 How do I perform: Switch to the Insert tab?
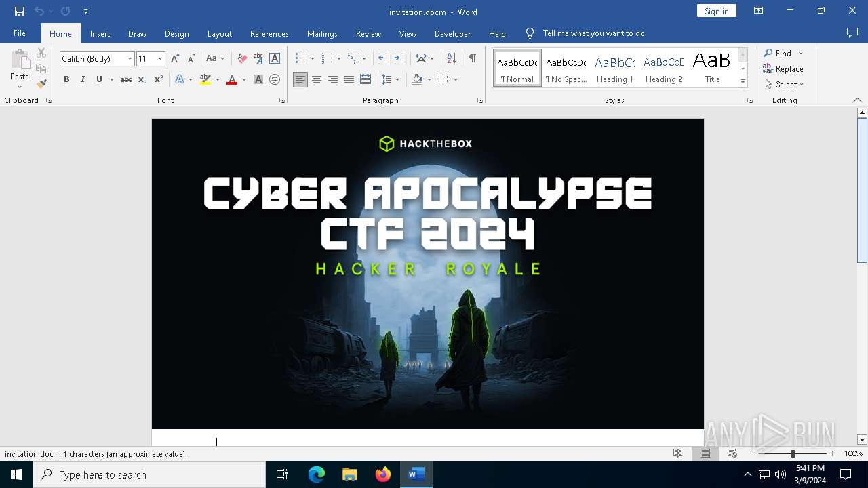pos(100,34)
